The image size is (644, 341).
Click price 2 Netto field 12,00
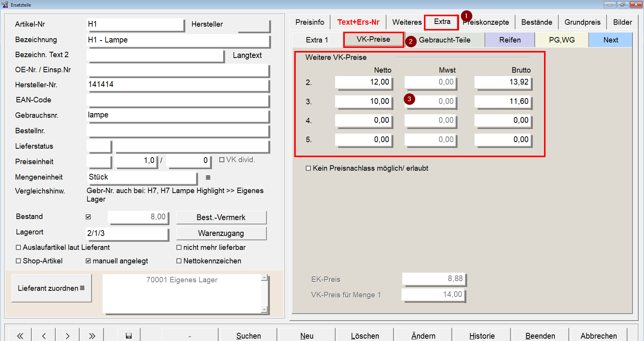pos(364,82)
